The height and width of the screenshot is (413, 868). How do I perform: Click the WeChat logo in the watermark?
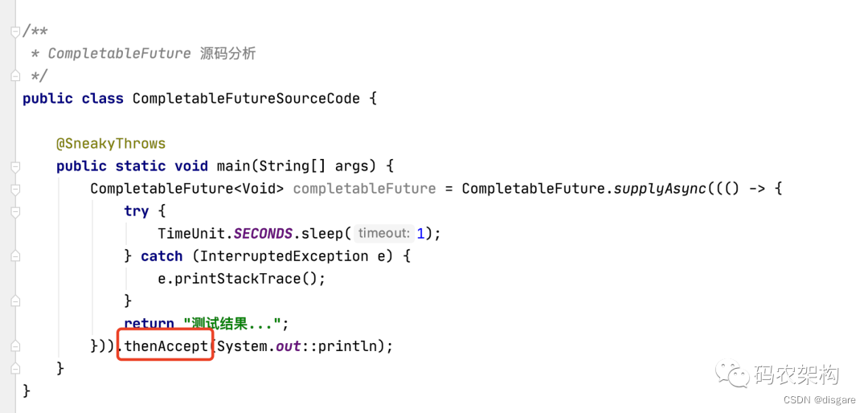click(x=733, y=374)
